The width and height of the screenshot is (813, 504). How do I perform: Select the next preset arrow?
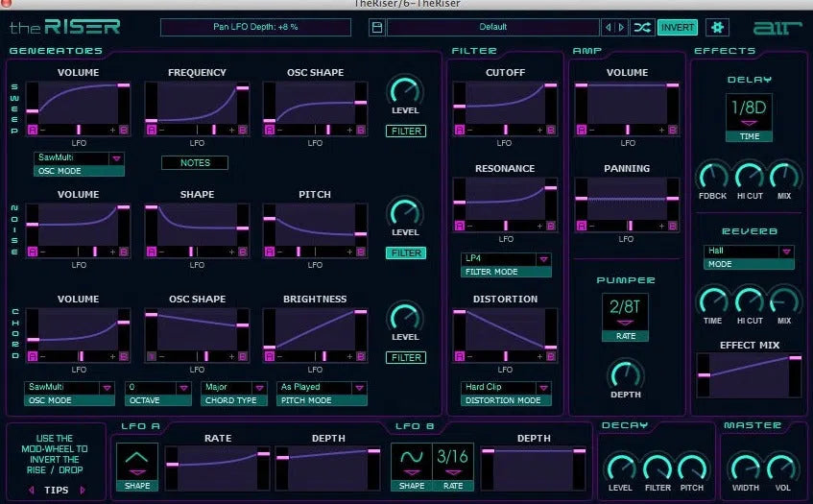pos(621,27)
